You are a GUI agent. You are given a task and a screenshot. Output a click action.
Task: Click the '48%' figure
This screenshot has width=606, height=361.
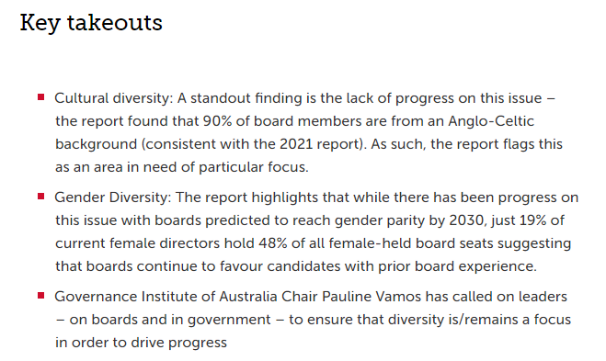(273, 244)
